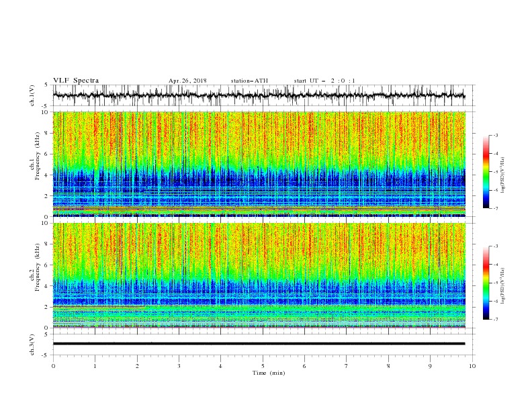This screenshot has width=532, height=411.
Task: Click the time axis tick label "7"
Action: (x=347, y=366)
